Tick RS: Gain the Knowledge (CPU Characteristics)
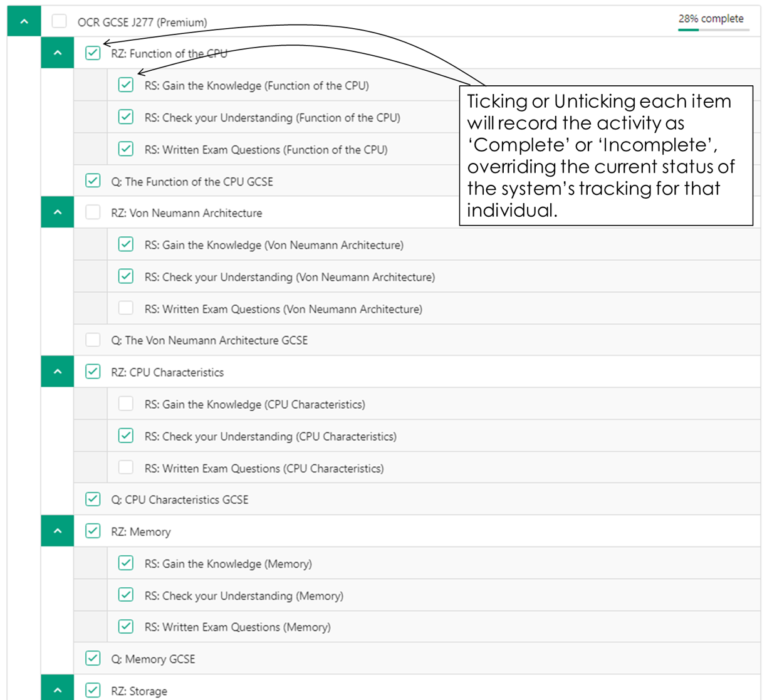This screenshot has width=767, height=700. 126,404
